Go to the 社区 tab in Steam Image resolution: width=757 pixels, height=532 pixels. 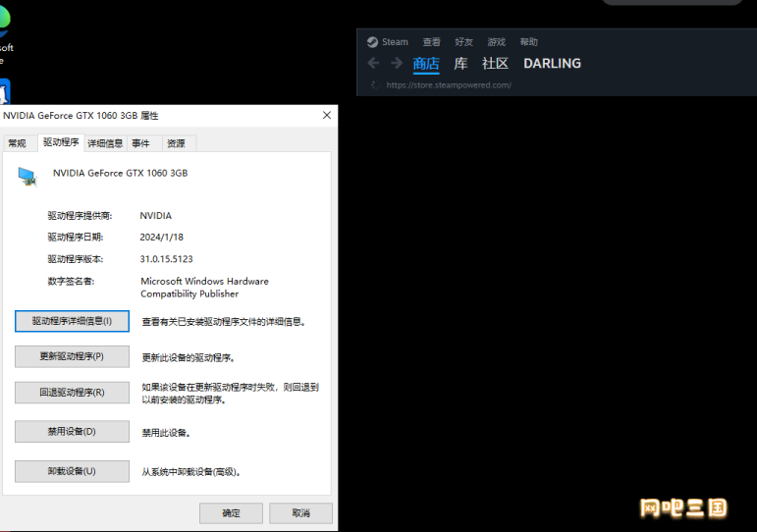[495, 64]
